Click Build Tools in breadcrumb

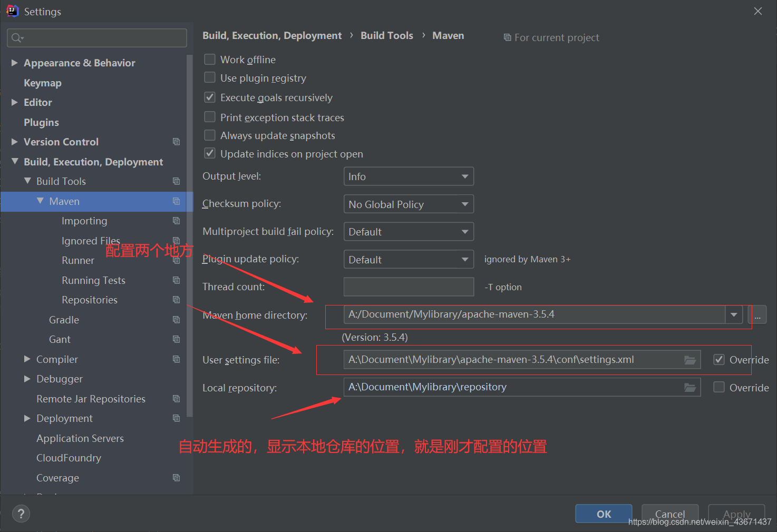pos(387,35)
